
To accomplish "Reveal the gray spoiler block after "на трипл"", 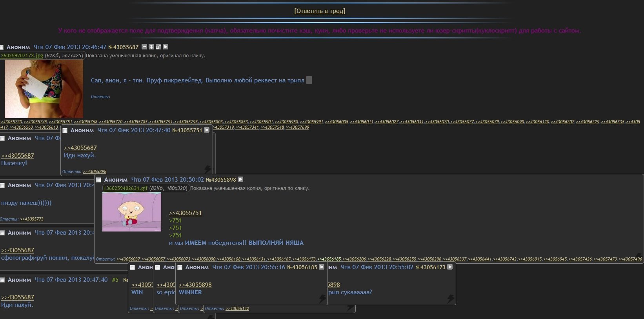I will (309, 80).
